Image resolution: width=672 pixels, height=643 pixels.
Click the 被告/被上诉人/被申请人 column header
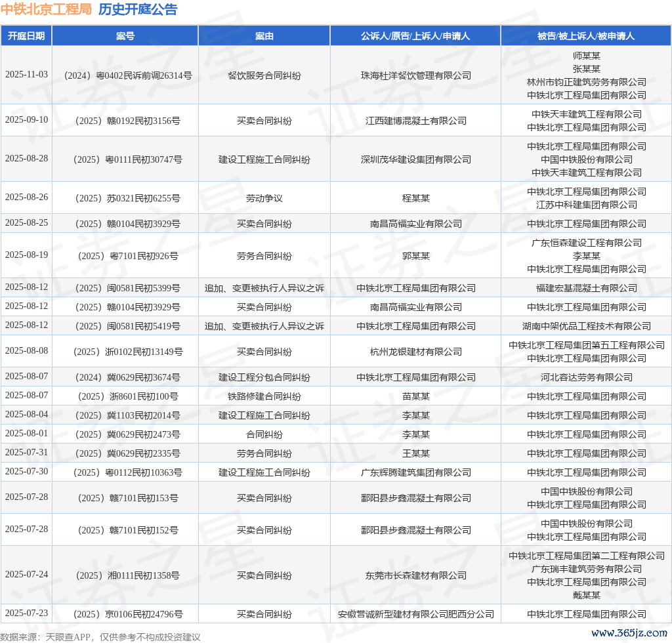click(586, 36)
